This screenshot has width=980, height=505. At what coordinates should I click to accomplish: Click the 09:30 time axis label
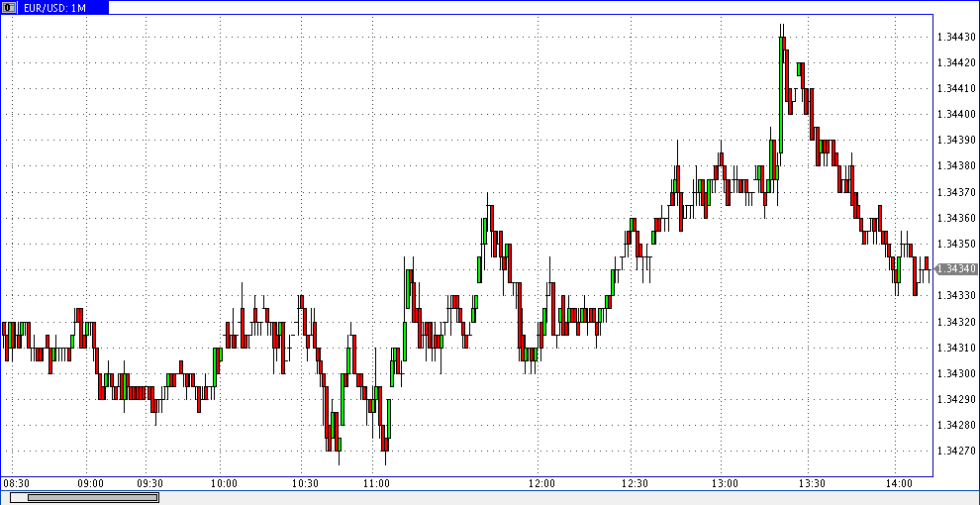(150, 483)
